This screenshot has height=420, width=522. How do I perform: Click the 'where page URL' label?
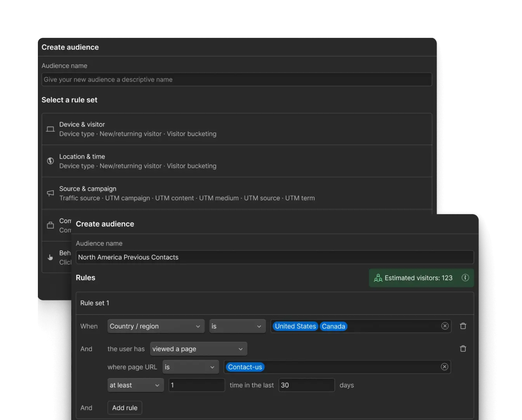coord(132,367)
